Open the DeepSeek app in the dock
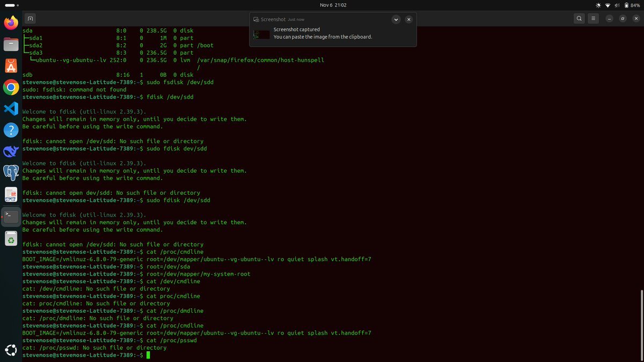Screen dimensions: 644x362 tap(10, 152)
